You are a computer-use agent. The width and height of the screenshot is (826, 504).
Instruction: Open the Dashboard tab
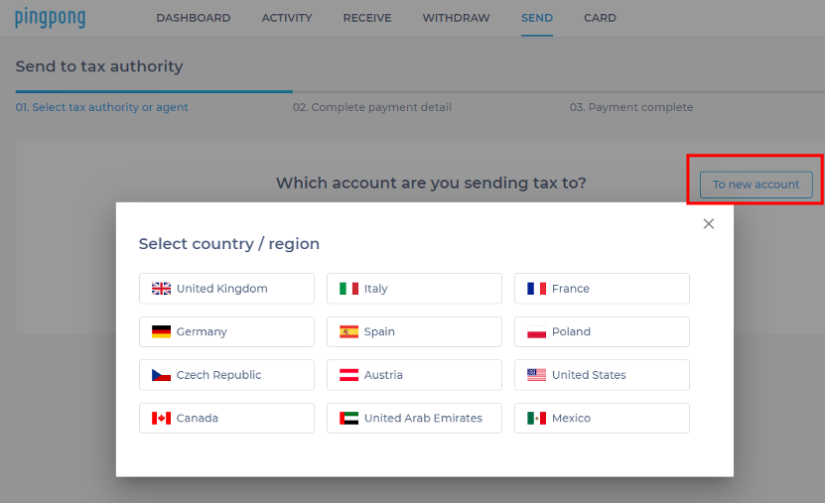193,18
